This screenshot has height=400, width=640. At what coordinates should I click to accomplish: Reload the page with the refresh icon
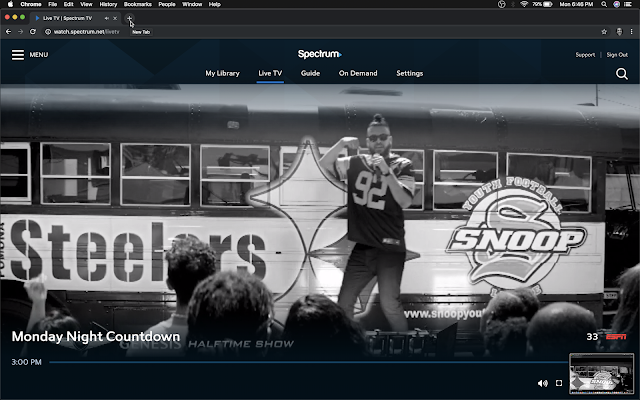pos(33,31)
